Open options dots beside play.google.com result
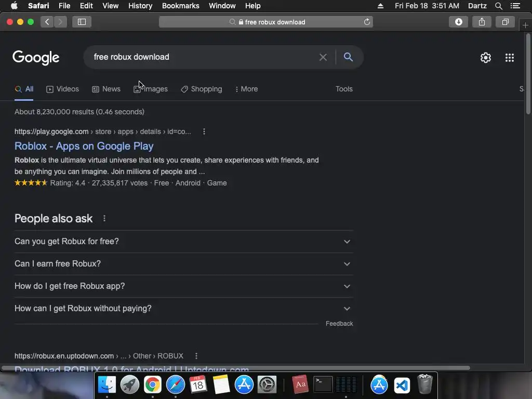532x399 pixels. click(204, 131)
